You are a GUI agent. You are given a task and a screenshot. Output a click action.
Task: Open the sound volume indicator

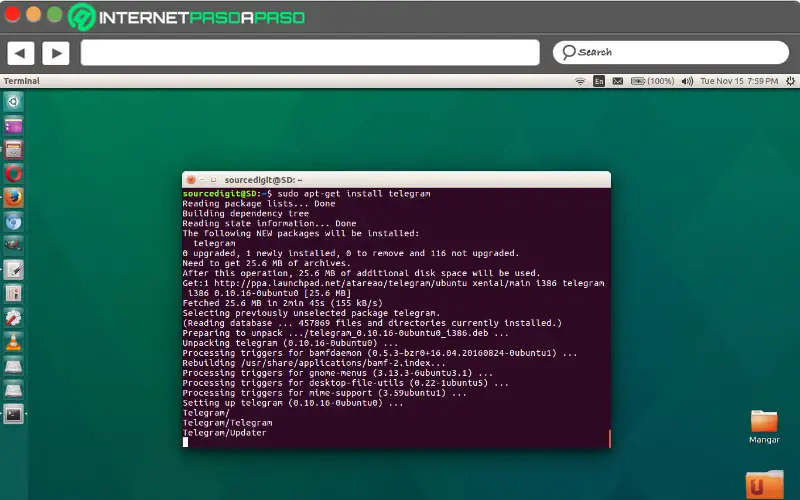coord(687,81)
